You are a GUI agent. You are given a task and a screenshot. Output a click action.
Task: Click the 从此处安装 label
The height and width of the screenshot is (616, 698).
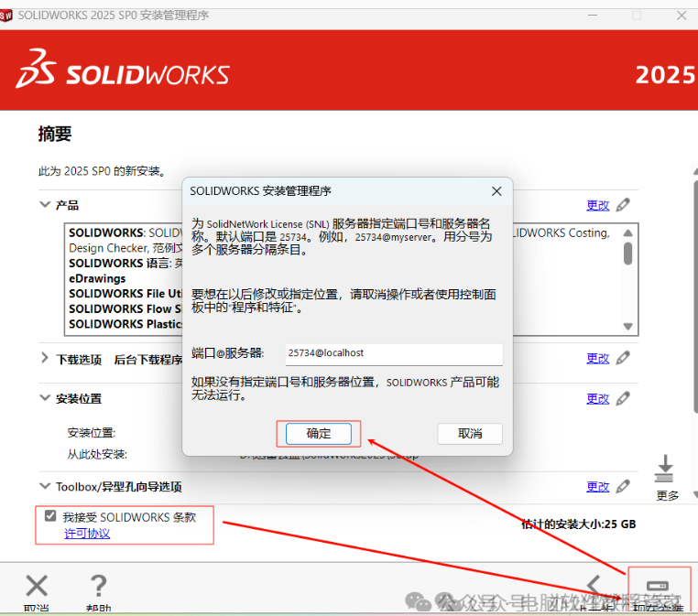point(97,454)
